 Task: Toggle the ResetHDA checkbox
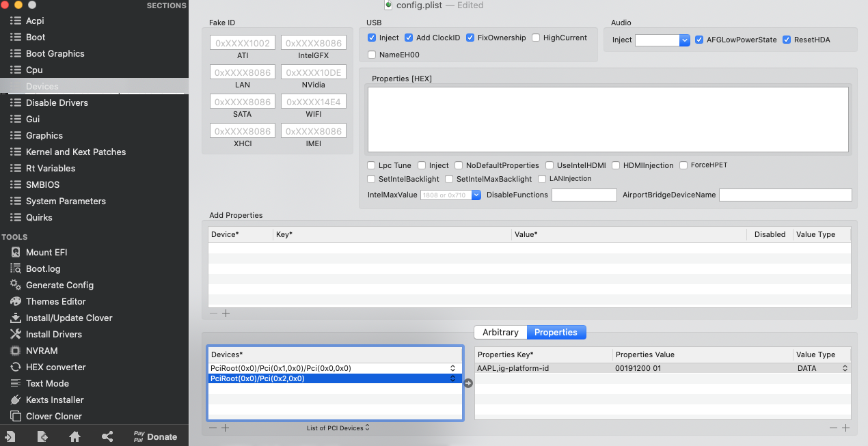click(787, 40)
